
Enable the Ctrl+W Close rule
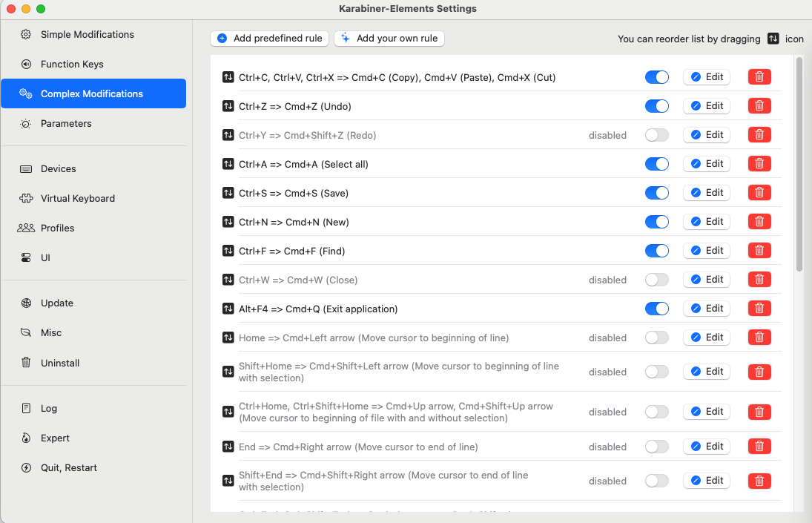pyautogui.click(x=656, y=280)
